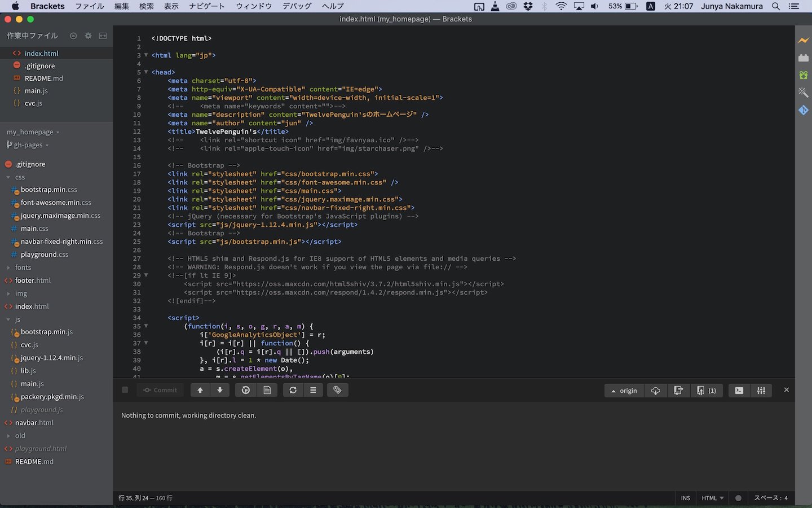Open the ナビゲート menu

206,6
